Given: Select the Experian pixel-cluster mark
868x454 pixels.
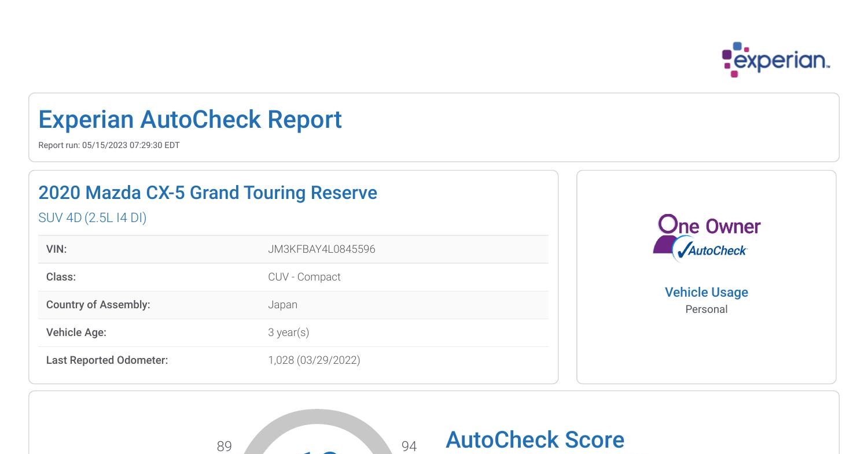Looking at the screenshot, I should pyautogui.click(x=734, y=58).
